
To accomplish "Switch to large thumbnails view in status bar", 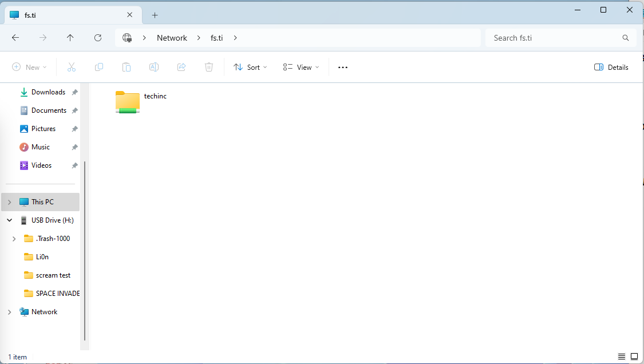I will point(634,357).
